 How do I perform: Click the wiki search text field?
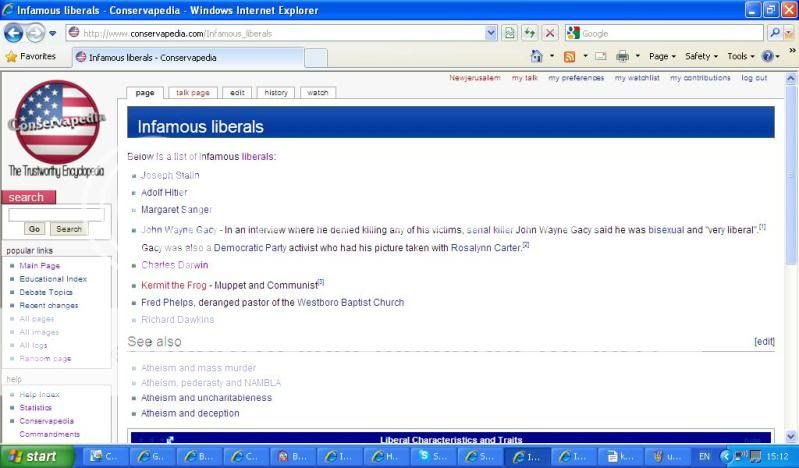click(x=56, y=215)
